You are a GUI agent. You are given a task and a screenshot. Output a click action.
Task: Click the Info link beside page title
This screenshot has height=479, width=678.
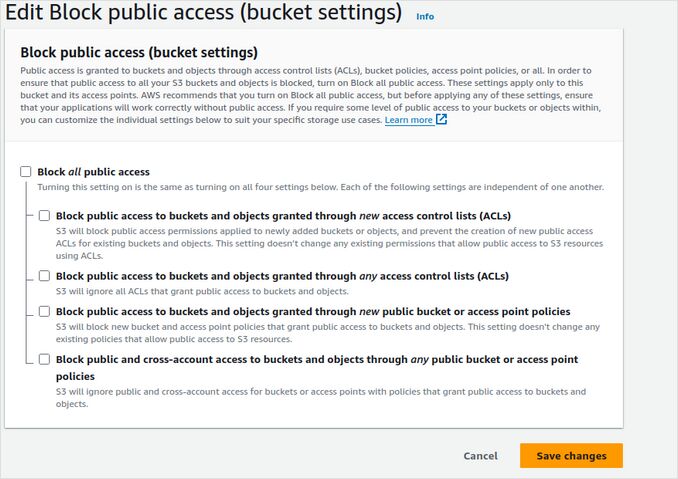(x=425, y=17)
